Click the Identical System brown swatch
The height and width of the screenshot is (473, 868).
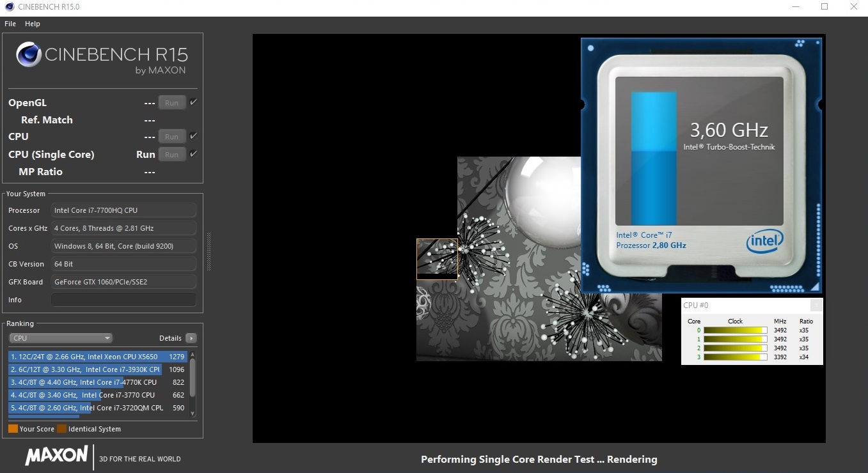[61, 429]
